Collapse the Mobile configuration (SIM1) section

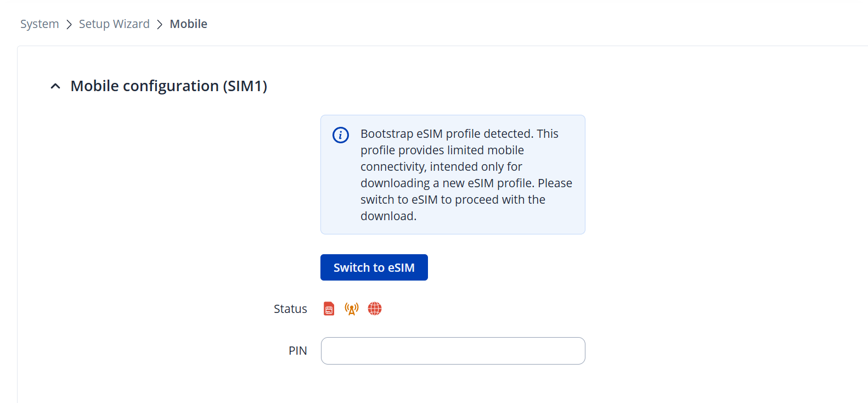click(x=55, y=86)
